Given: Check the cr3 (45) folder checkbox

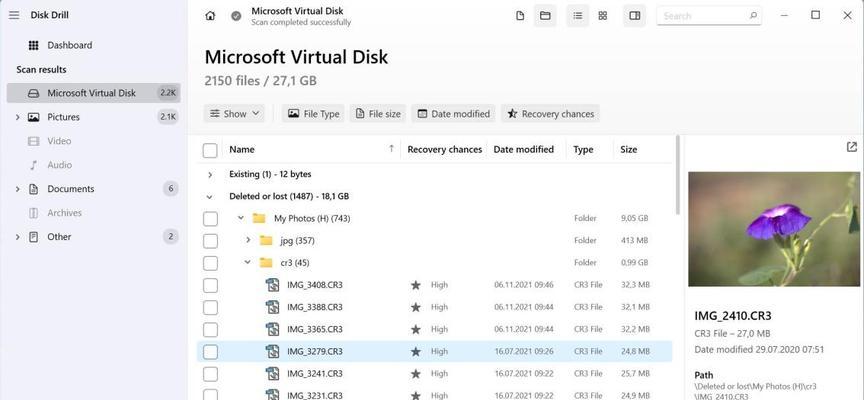Looking at the screenshot, I should tap(210, 263).
